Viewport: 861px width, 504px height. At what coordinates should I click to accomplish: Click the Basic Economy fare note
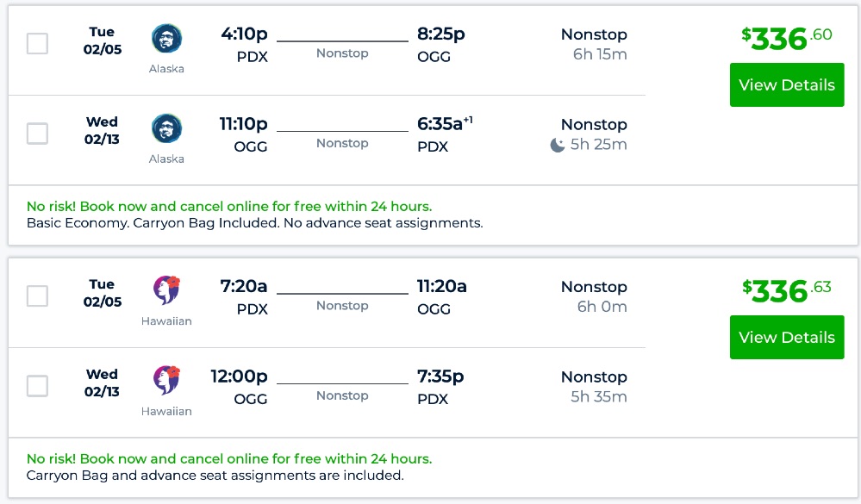(254, 223)
